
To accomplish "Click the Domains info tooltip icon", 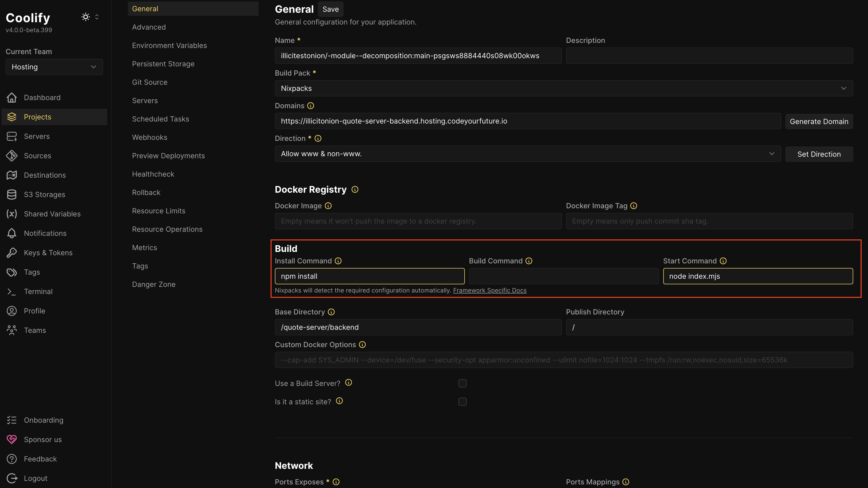I will point(310,106).
